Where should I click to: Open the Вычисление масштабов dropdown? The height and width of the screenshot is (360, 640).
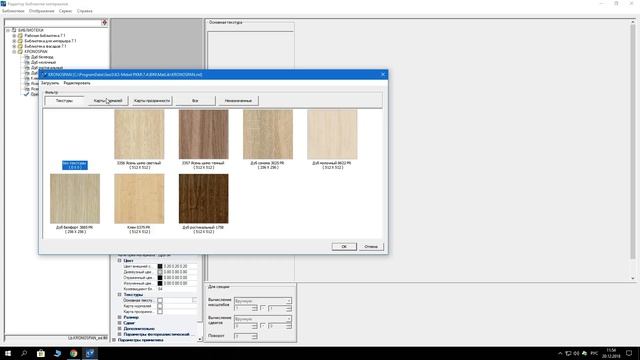(x=263, y=301)
